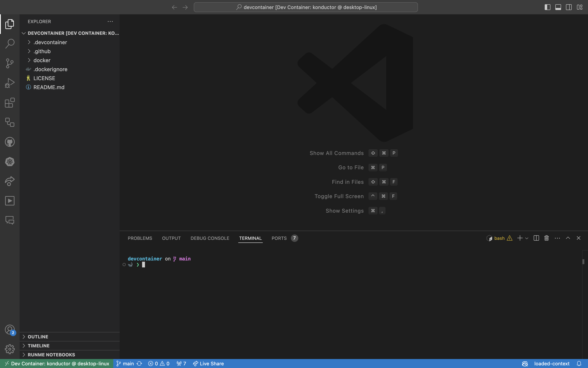Open the Search view
The width and height of the screenshot is (588, 368).
10,44
